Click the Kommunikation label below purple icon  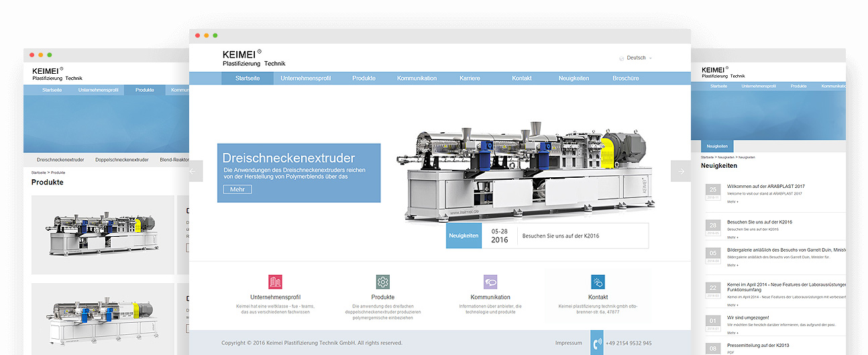(490, 297)
